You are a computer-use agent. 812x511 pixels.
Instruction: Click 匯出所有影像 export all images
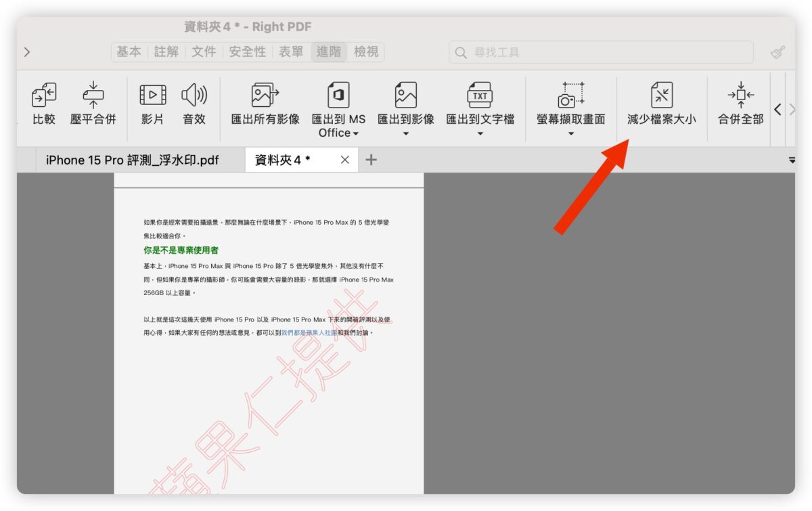[265, 104]
